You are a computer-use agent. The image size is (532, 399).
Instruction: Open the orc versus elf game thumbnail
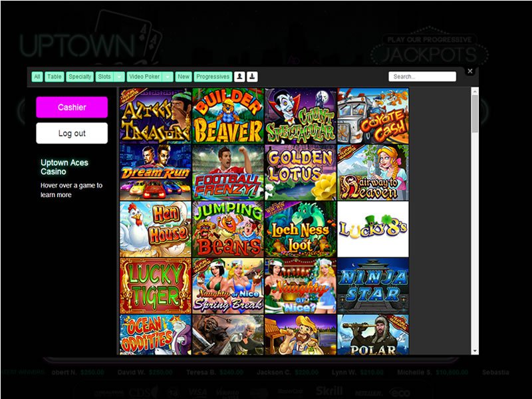click(x=228, y=334)
